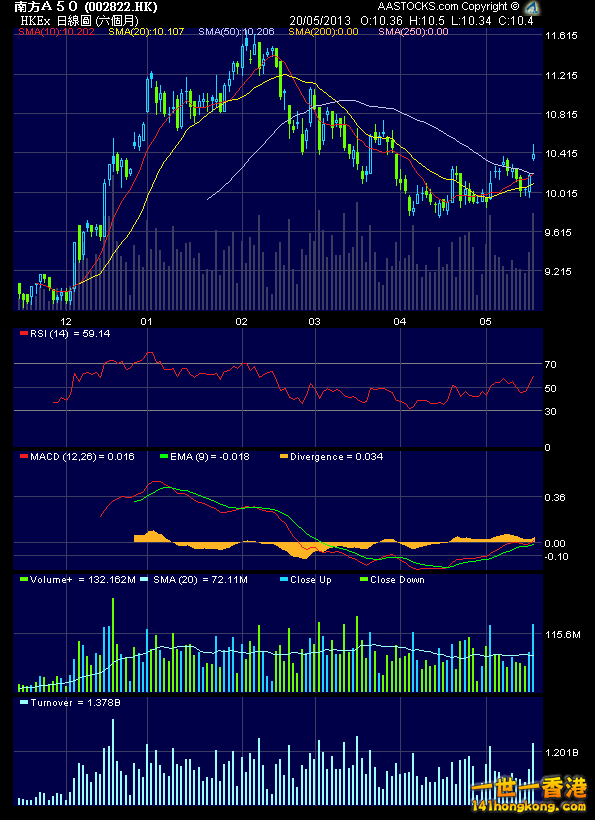
Task: Click the orange Divergence legend marker
Action: (283, 457)
